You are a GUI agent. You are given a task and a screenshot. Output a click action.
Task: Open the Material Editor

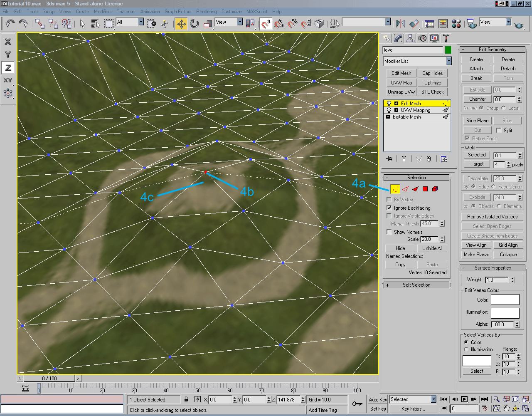[x=456, y=24]
